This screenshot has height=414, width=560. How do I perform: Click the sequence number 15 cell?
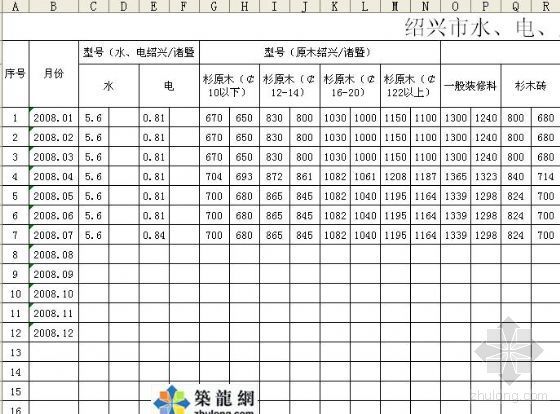(x=15, y=391)
